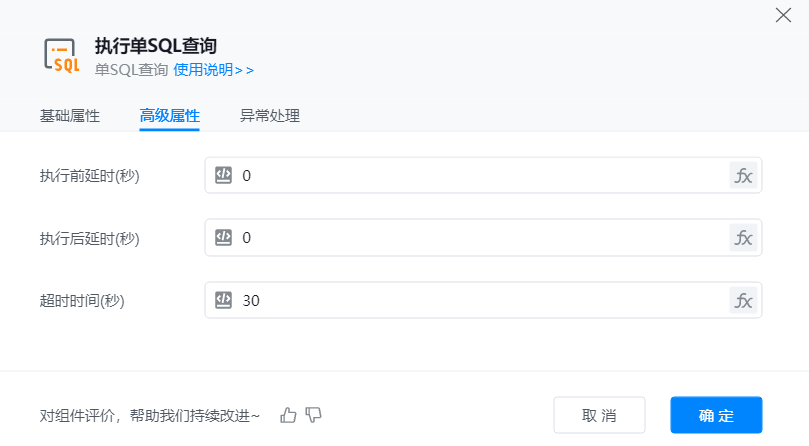Click code icon in 执行后延时 input
The image size is (809, 446).
(224, 238)
